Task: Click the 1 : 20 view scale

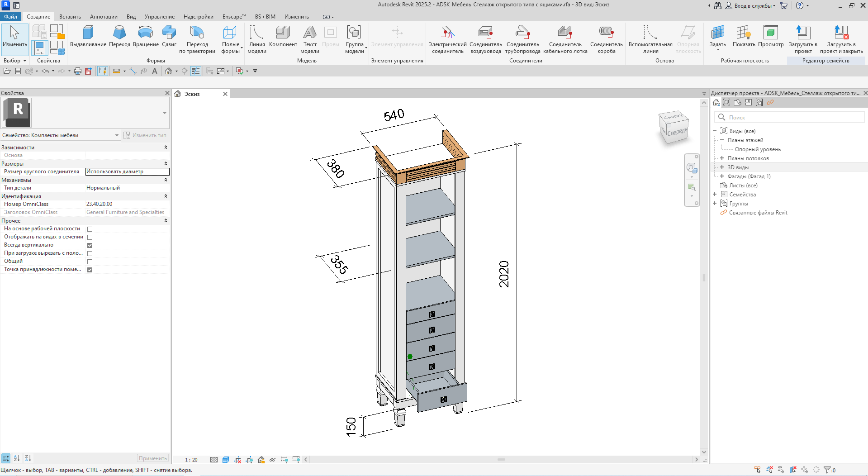Action: [x=191, y=460]
